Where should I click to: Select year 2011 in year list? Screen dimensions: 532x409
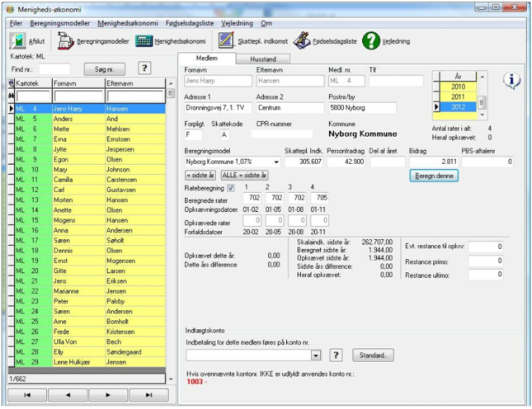coord(458,97)
